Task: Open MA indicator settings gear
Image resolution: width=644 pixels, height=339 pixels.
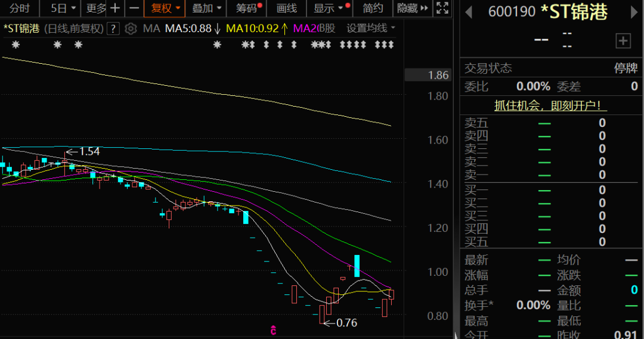Action: coord(131,29)
